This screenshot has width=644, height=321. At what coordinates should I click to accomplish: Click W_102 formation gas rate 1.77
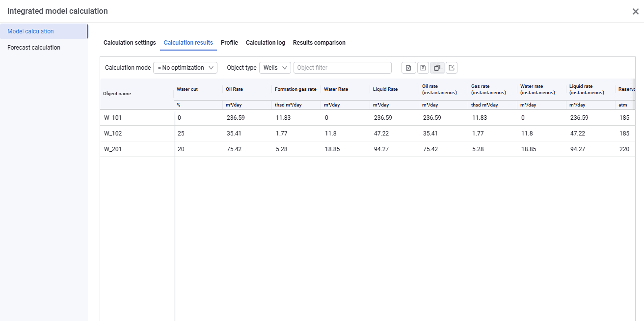pyautogui.click(x=281, y=134)
